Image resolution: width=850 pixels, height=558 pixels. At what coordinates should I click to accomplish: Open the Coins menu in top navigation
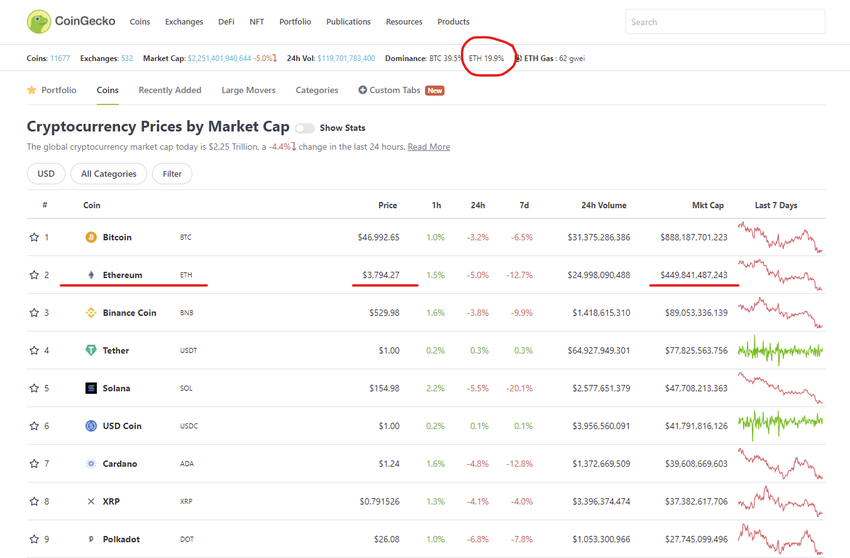(x=140, y=22)
